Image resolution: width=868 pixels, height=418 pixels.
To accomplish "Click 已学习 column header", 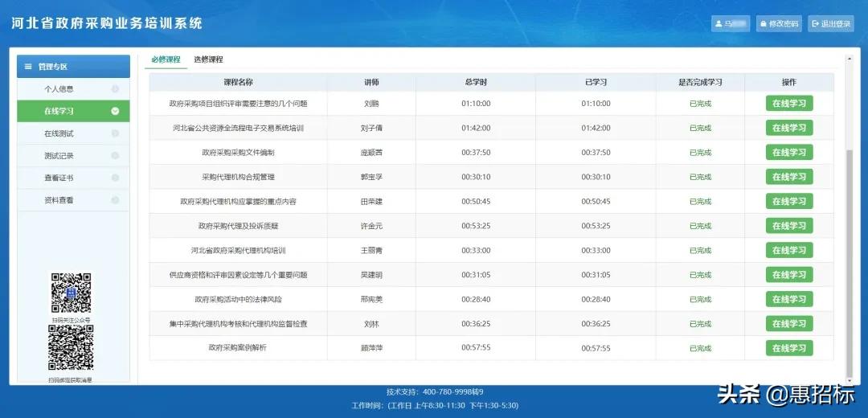I will [596, 82].
